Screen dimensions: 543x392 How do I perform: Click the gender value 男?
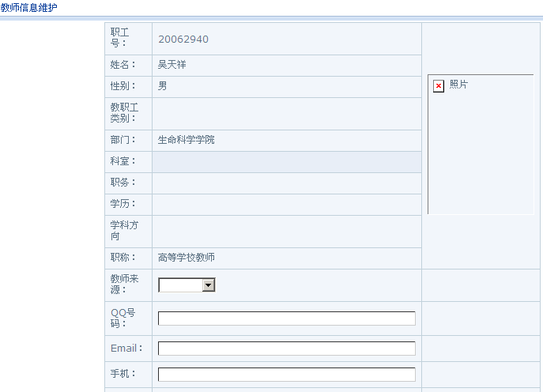[163, 86]
